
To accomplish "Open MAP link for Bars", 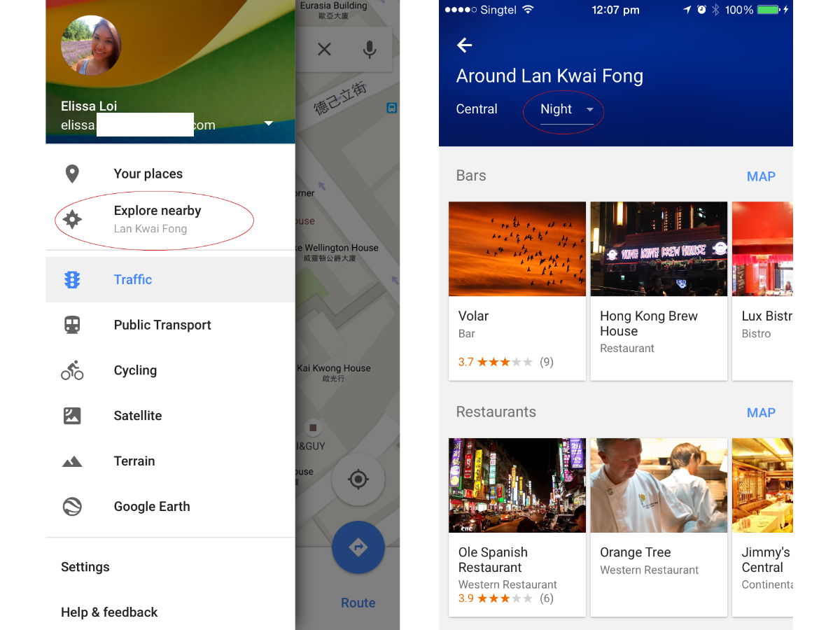I will coord(761,176).
